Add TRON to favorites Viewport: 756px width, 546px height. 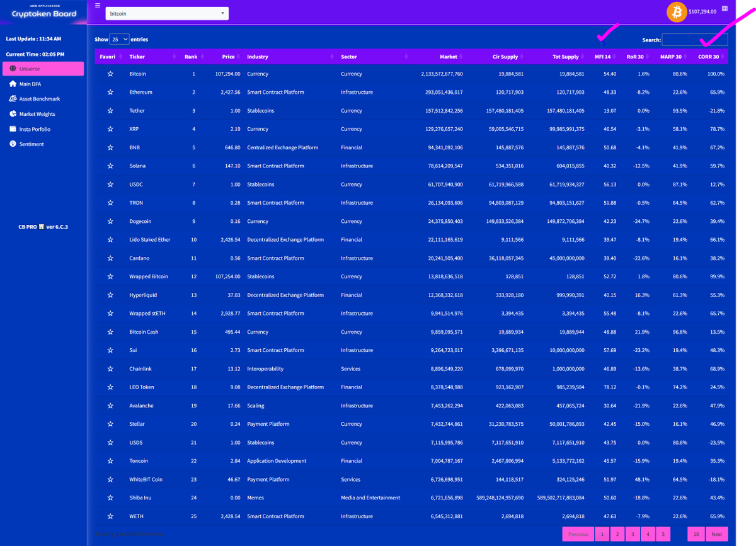(110, 203)
